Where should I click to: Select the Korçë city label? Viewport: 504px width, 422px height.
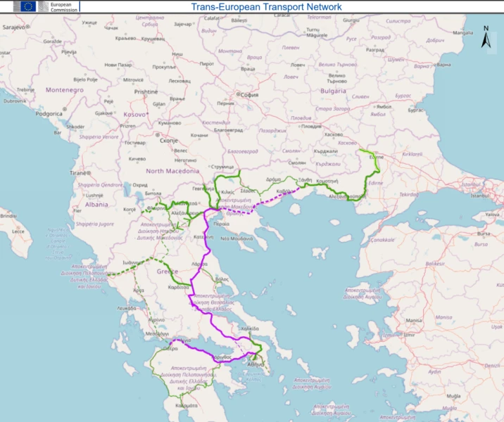coord(130,210)
